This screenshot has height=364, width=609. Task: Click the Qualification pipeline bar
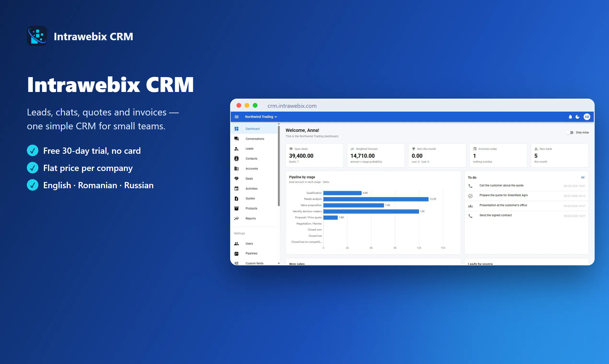(342, 193)
